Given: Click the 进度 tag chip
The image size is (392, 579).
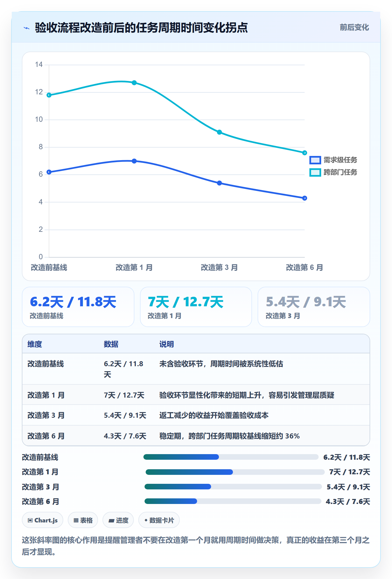Looking at the screenshot, I should click(x=118, y=520).
